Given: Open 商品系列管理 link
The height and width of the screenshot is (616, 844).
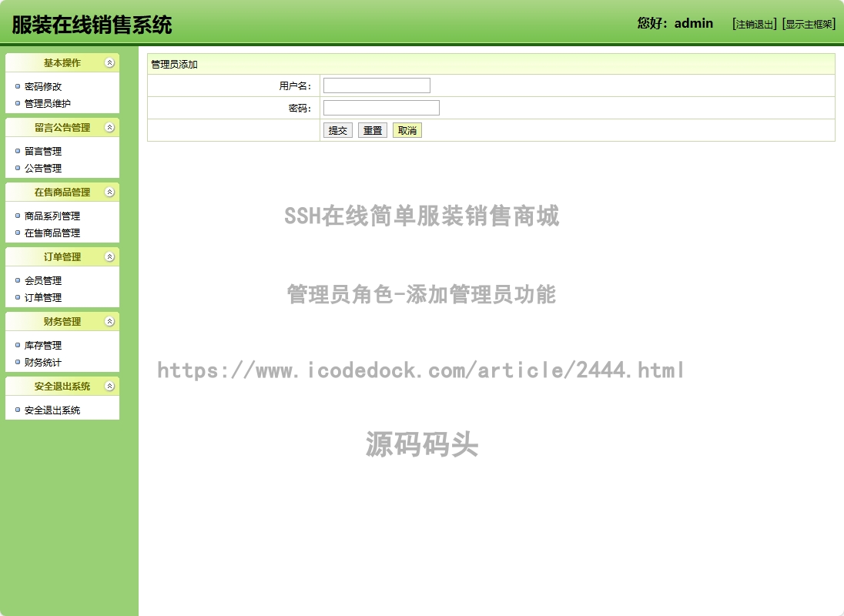Looking at the screenshot, I should tap(52, 216).
